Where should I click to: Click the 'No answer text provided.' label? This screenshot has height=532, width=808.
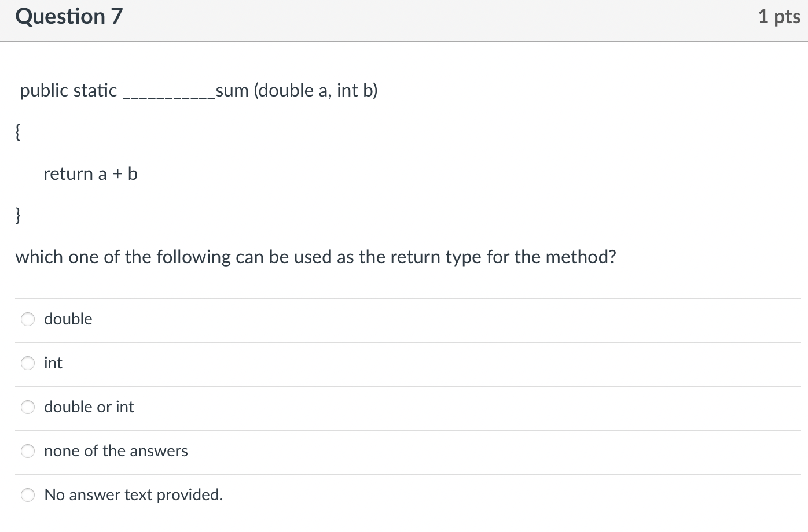coord(133,495)
